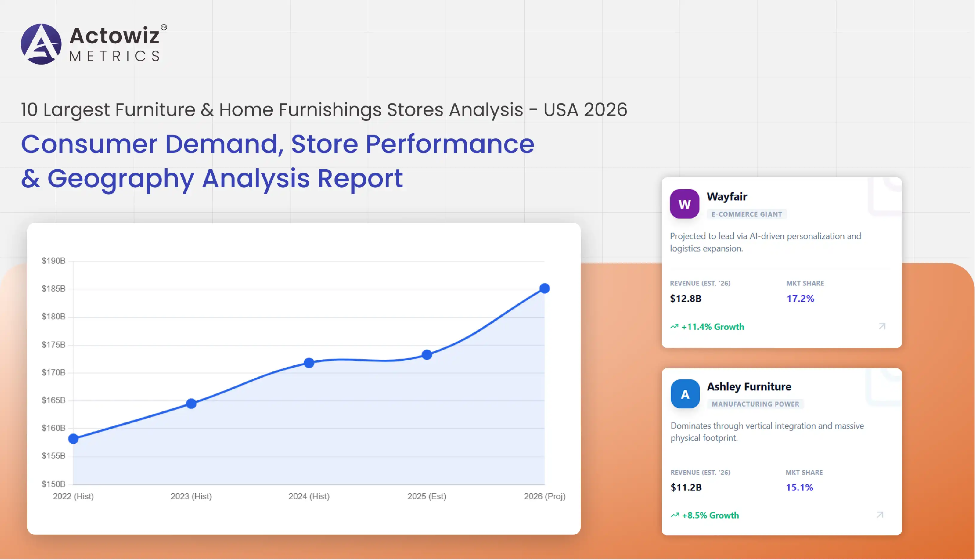975x560 pixels.
Task: Click the '2022 (Hist)' axis label
Action: coord(74,497)
